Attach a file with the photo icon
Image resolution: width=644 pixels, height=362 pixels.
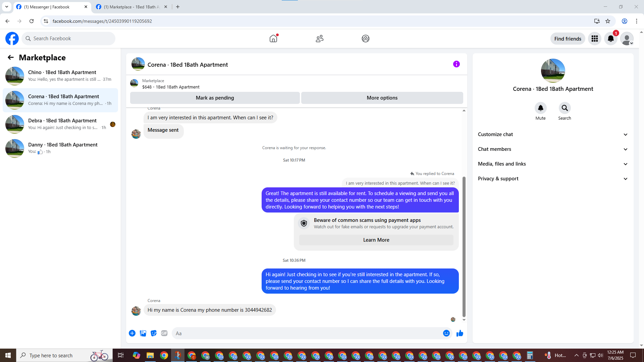pyautogui.click(x=143, y=333)
